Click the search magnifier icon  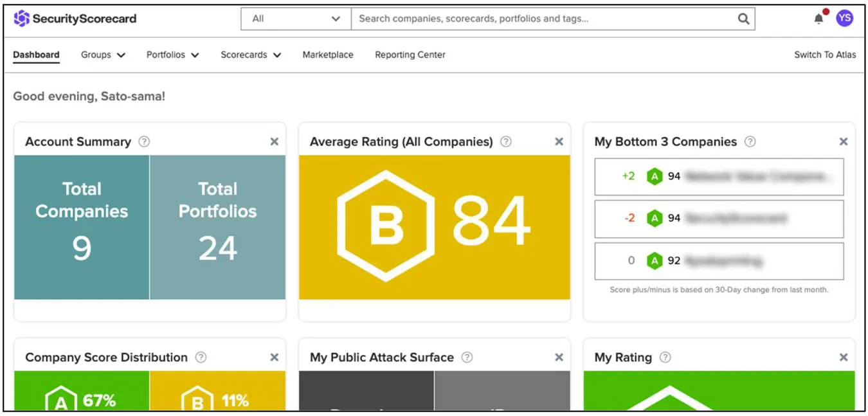click(743, 19)
